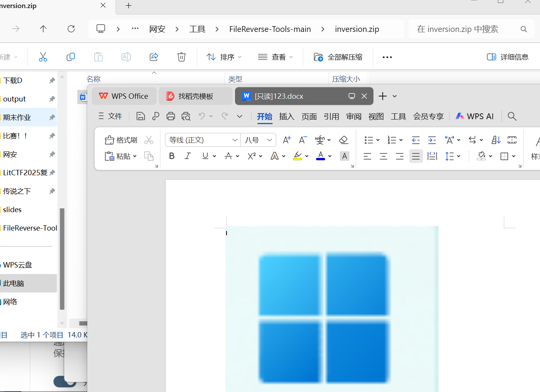
Task: Switch to the 视图 ribbon tab
Action: pyautogui.click(x=376, y=116)
